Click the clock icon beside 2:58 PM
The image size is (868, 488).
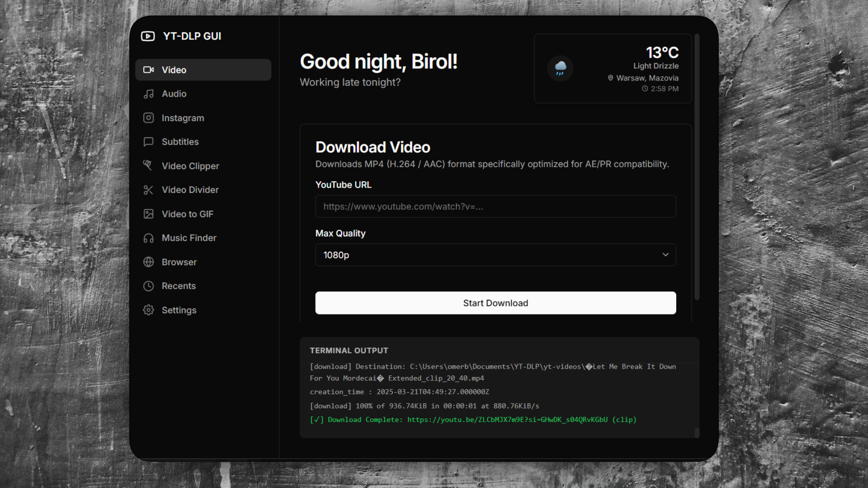click(x=645, y=89)
